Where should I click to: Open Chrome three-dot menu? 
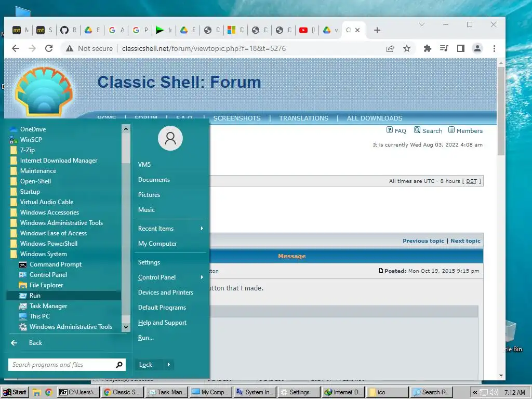[494, 48]
